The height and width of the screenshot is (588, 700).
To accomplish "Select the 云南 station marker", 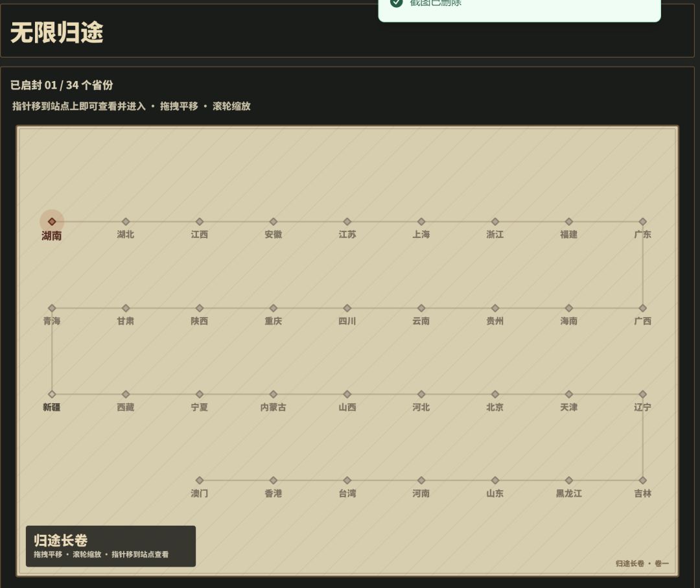I will (421, 308).
